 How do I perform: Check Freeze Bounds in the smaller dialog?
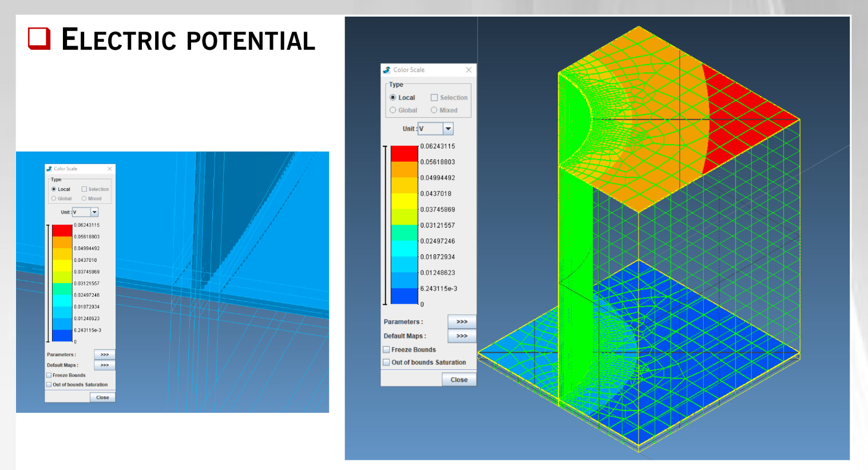[x=49, y=375]
